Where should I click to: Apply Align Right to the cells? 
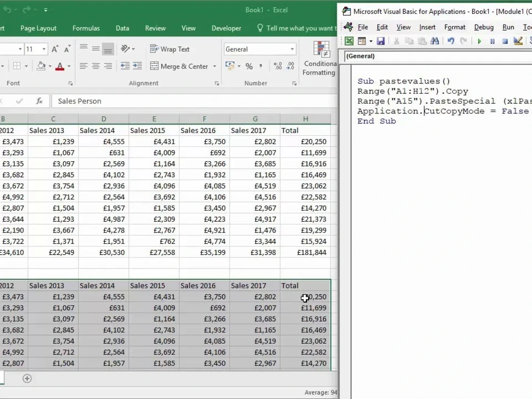108,66
